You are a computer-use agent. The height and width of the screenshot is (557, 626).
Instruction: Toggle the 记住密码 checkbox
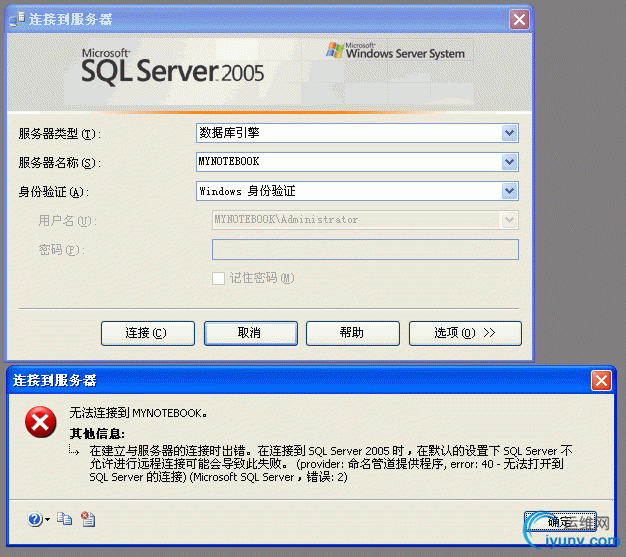(x=218, y=278)
